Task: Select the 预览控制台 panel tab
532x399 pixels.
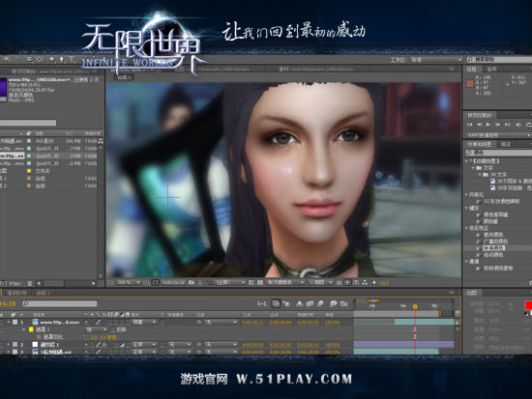Action: [479, 115]
